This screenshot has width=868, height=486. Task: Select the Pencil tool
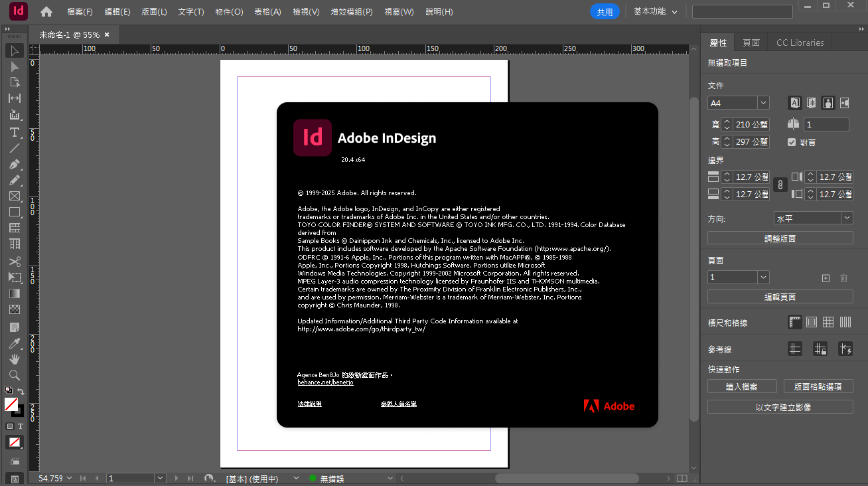(15, 180)
